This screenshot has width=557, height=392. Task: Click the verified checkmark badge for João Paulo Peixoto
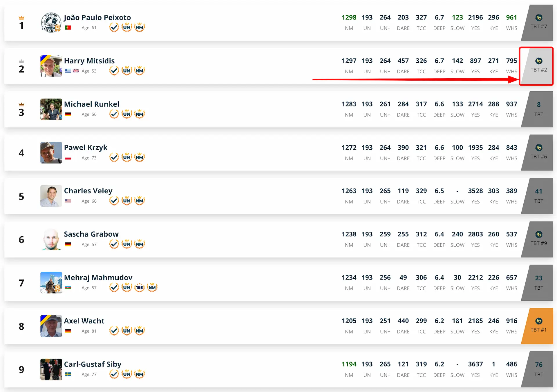pos(114,28)
